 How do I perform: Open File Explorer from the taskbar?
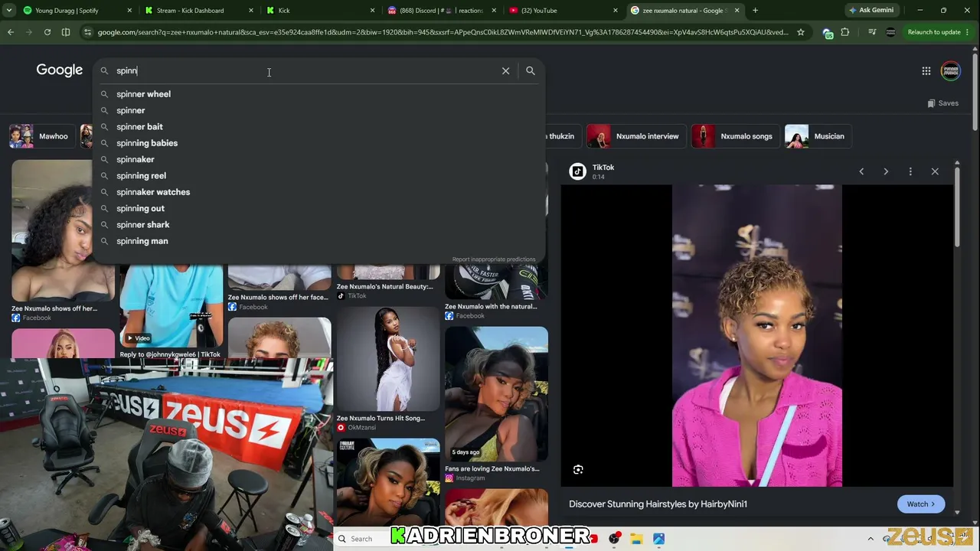(x=636, y=539)
